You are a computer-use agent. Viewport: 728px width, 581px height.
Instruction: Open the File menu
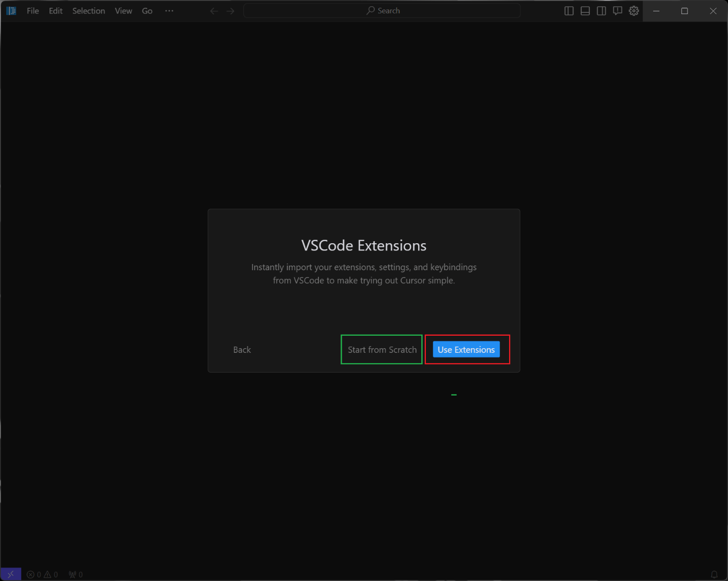click(x=33, y=10)
